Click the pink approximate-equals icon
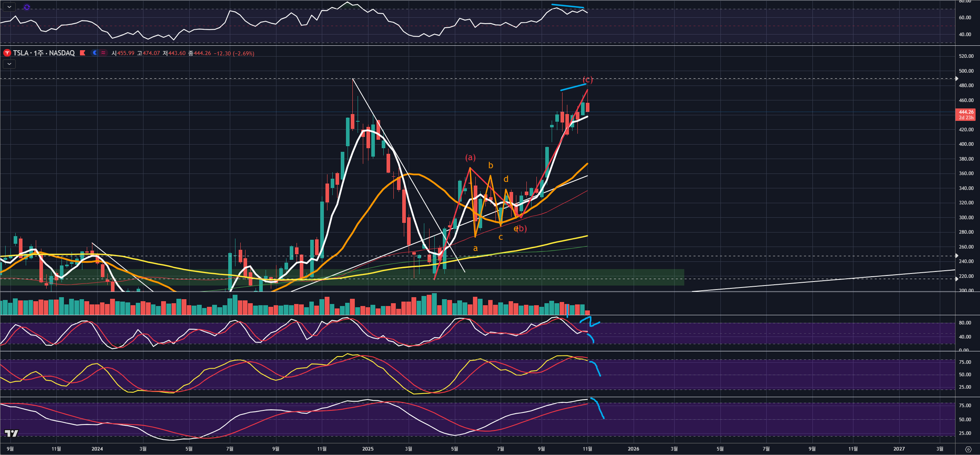The width and height of the screenshot is (980, 455). pos(104,53)
